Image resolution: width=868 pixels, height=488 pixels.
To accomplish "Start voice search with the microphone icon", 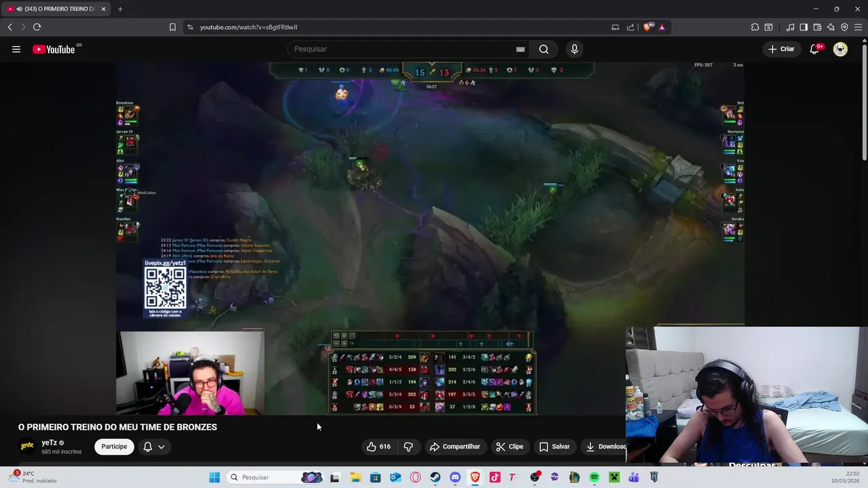I will pyautogui.click(x=574, y=49).
